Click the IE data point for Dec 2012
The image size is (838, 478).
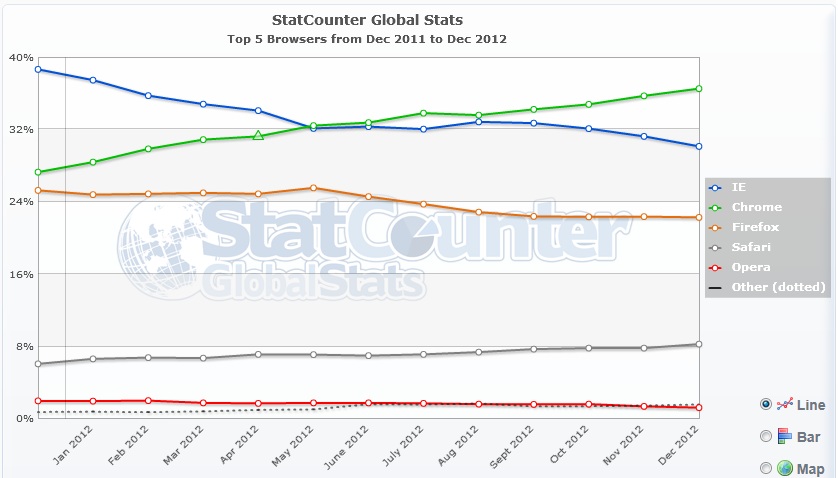tap(698, 146)
